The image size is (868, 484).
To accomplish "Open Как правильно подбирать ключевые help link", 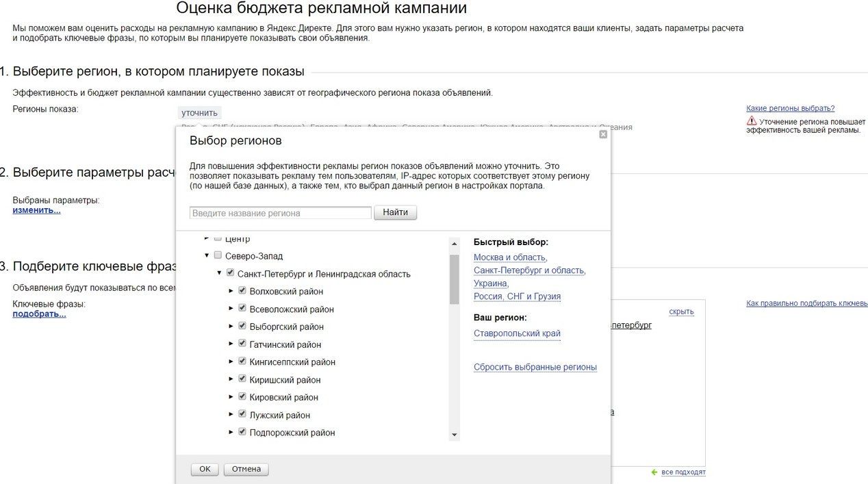I will (x=807, y=303).
